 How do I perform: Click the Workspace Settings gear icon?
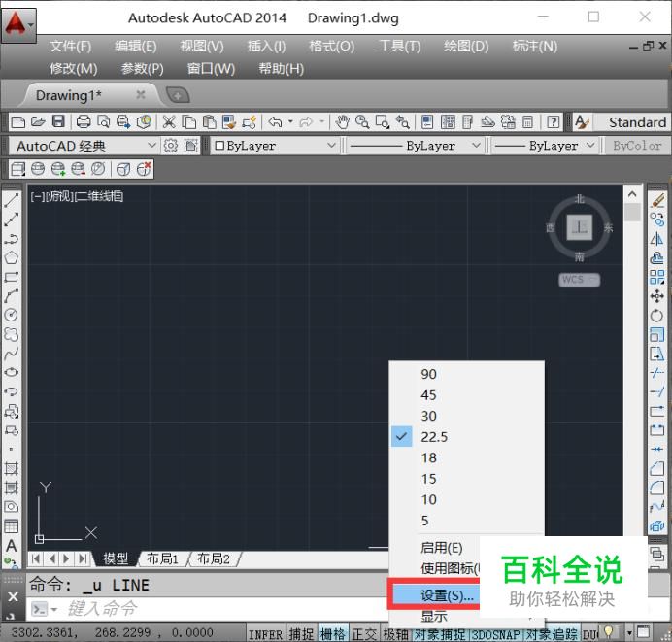(171, 146)
